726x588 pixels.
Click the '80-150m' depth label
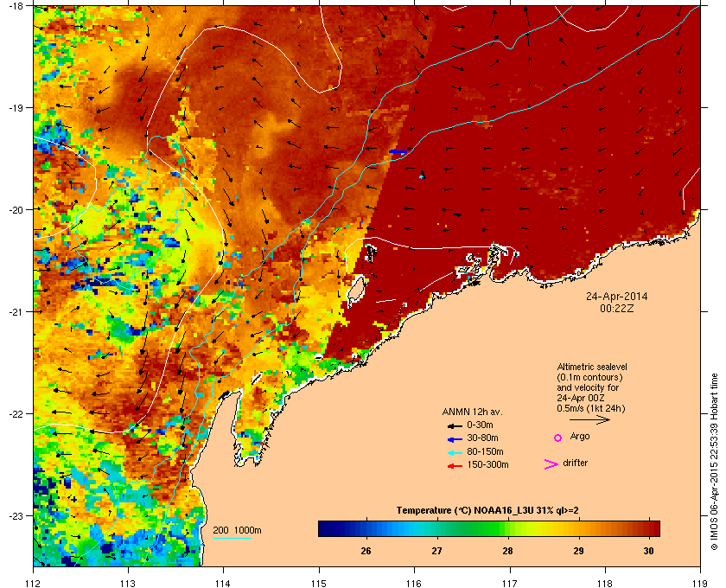pyautogui.click(x=485, y=451)
